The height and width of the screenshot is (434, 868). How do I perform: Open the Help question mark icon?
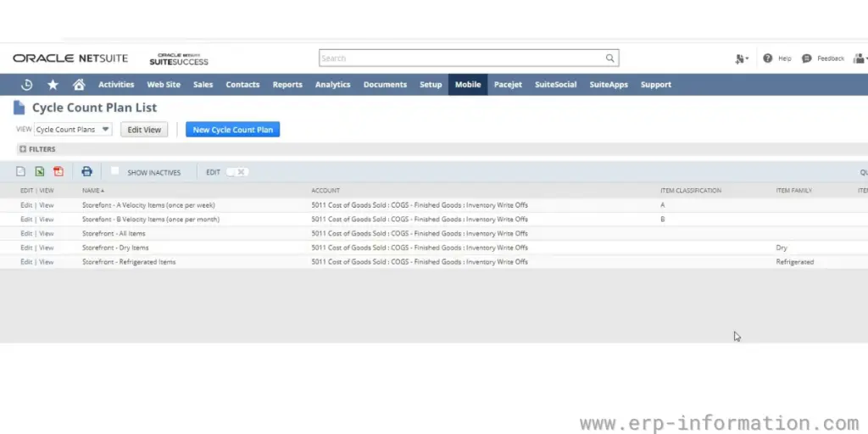click(x=768, y=58)
